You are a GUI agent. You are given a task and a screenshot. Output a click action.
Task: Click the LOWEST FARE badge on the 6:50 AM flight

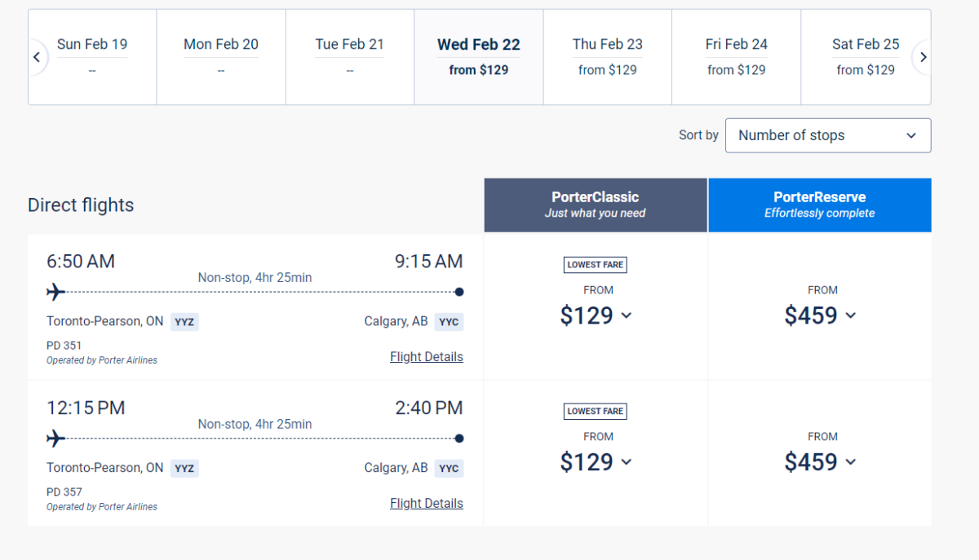(x=595, y=264)
